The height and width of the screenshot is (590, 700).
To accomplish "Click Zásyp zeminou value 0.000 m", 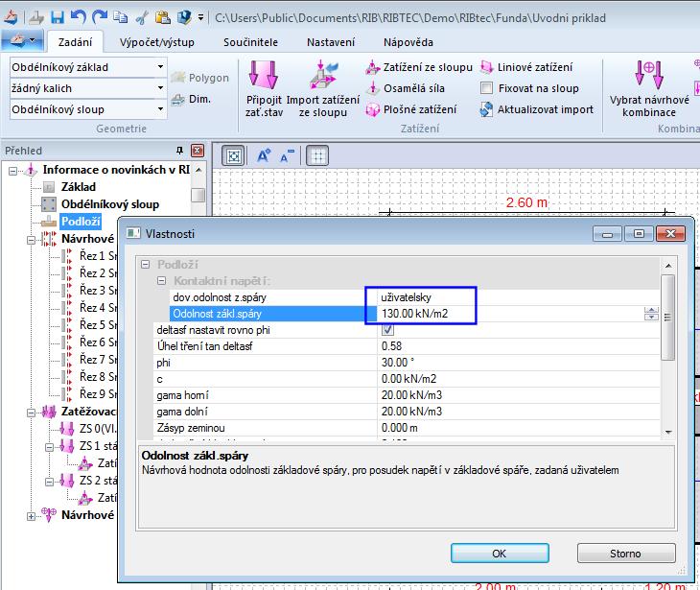I will (518, 428).
